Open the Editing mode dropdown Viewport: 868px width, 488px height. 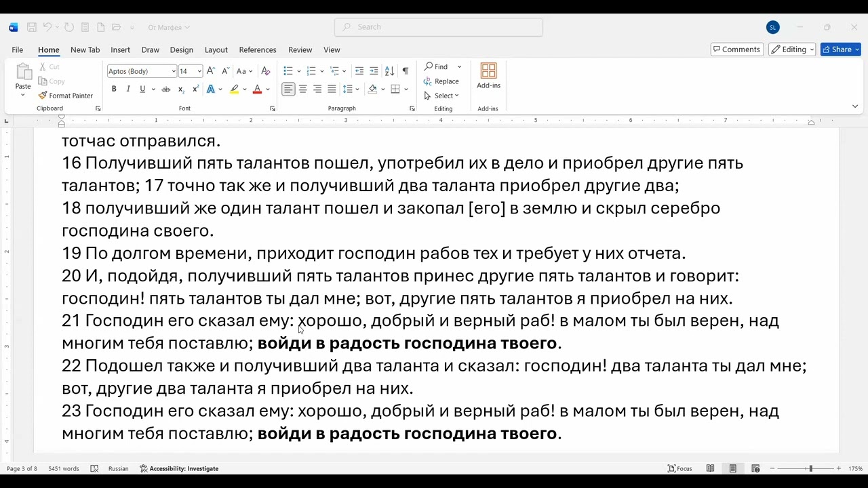coord(792,49)
